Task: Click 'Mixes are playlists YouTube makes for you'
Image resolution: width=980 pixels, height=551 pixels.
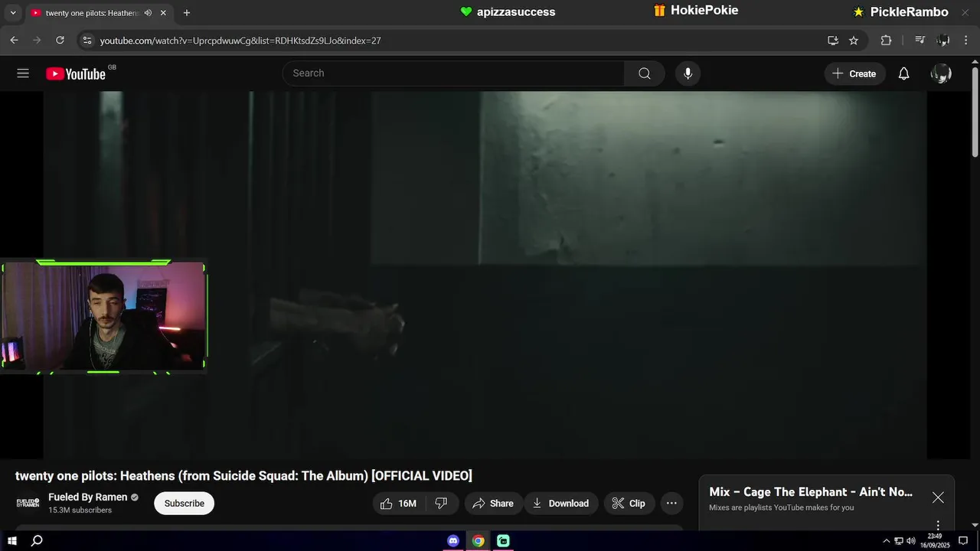Action: 781,507
